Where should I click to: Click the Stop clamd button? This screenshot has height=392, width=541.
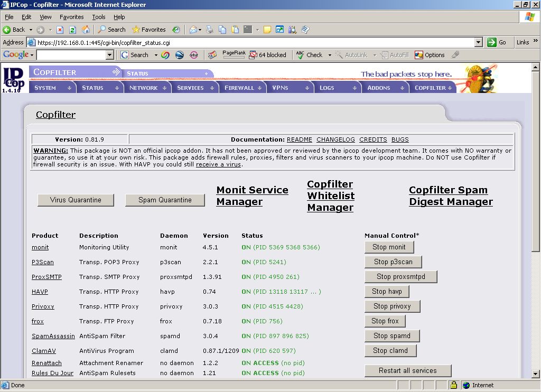pyautogui.click(x=390, y=351)
